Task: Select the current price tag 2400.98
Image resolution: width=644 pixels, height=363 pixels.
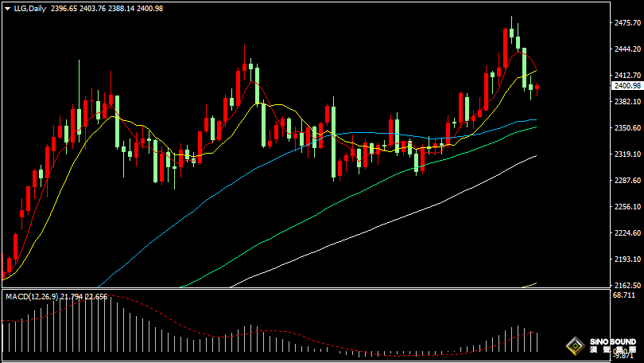Action: coord(627,86)
